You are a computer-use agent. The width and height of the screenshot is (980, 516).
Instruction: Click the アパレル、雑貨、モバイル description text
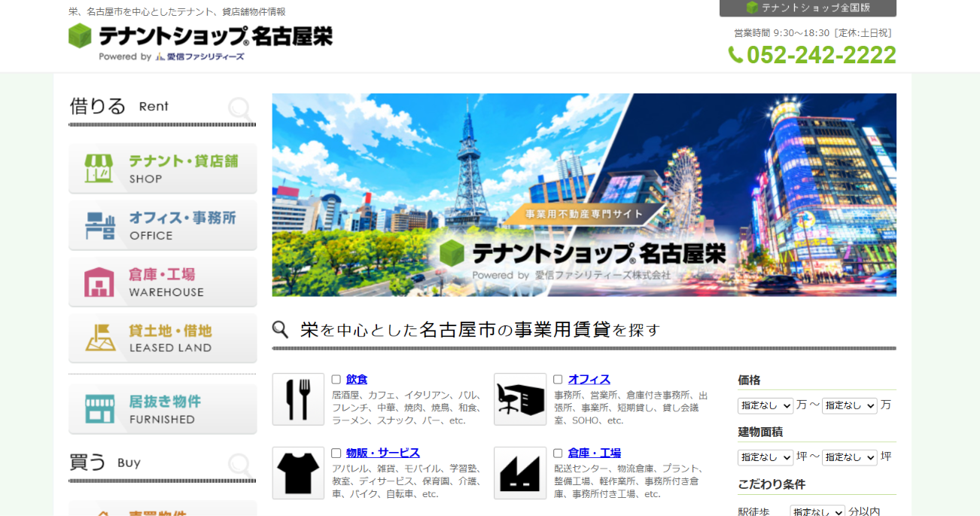(406, 481)
